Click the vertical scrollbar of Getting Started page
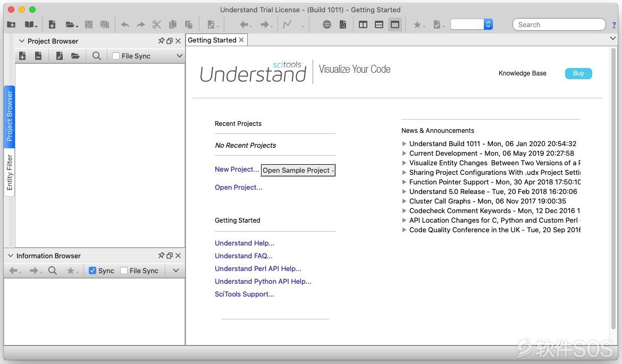The width and height of the screenshot is (622, 364). point(613,189)
